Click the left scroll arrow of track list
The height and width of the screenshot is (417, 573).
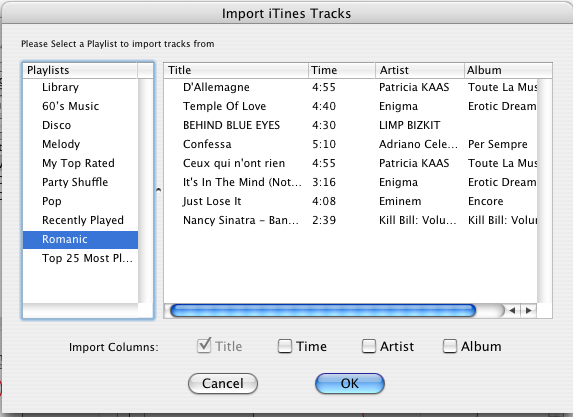(512, 311)
